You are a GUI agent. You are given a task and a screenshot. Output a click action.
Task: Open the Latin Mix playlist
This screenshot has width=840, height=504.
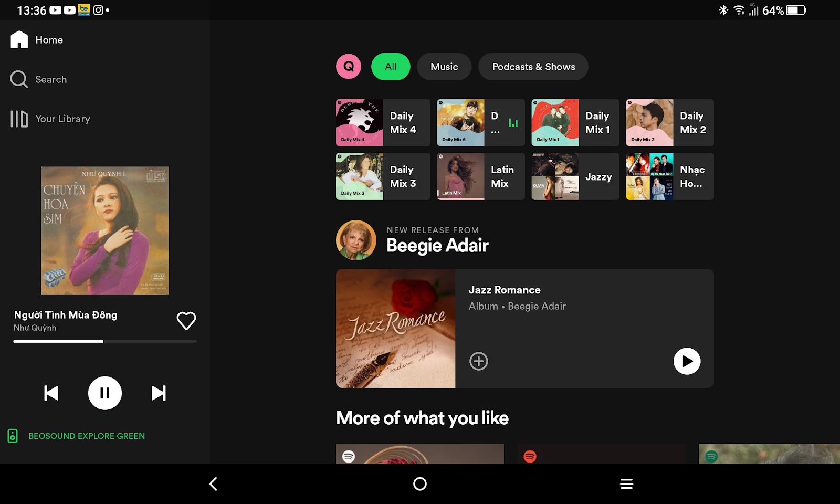[x=481, y=176]
